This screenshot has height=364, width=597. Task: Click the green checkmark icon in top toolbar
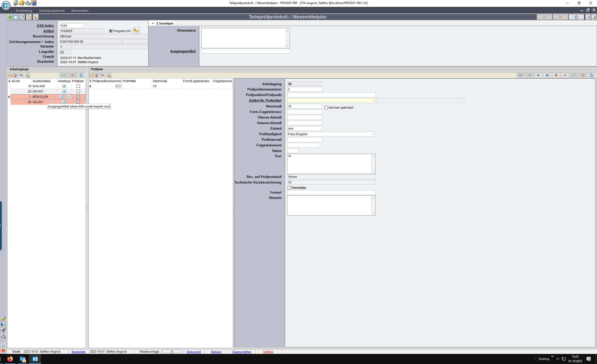(10, 17)
